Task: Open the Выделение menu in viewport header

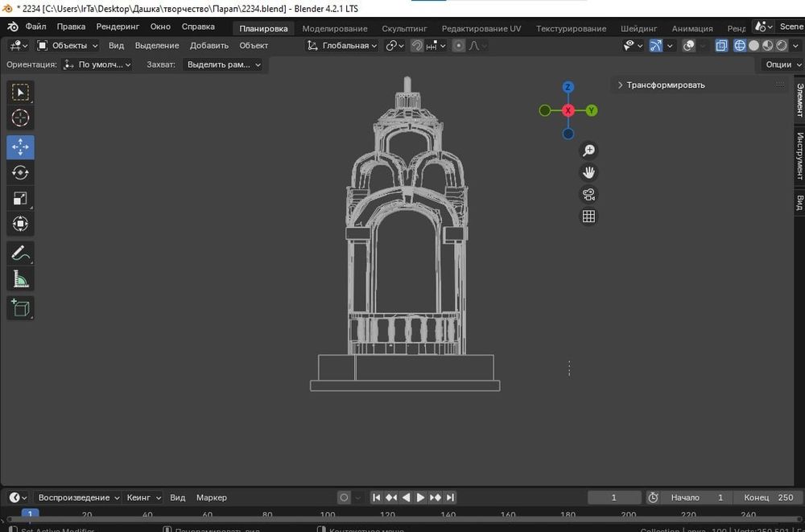Action: [x=157, y=46]
